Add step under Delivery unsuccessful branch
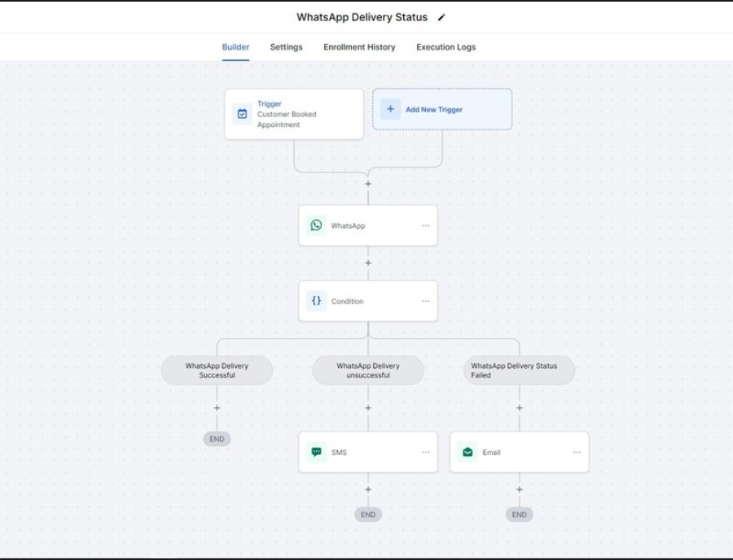This screenshot has height=560, width=733. pyautogui.click(x=368, y=408)
